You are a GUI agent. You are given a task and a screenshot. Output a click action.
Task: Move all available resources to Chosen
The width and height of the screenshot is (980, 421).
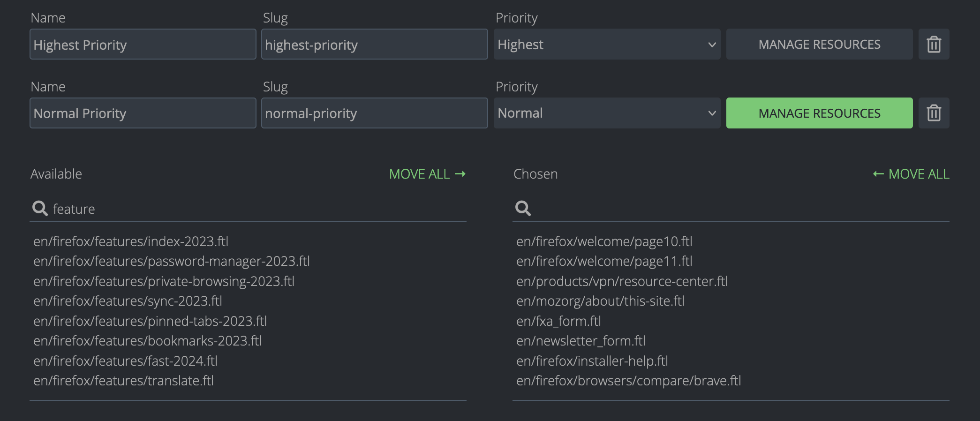pos(427,174)
